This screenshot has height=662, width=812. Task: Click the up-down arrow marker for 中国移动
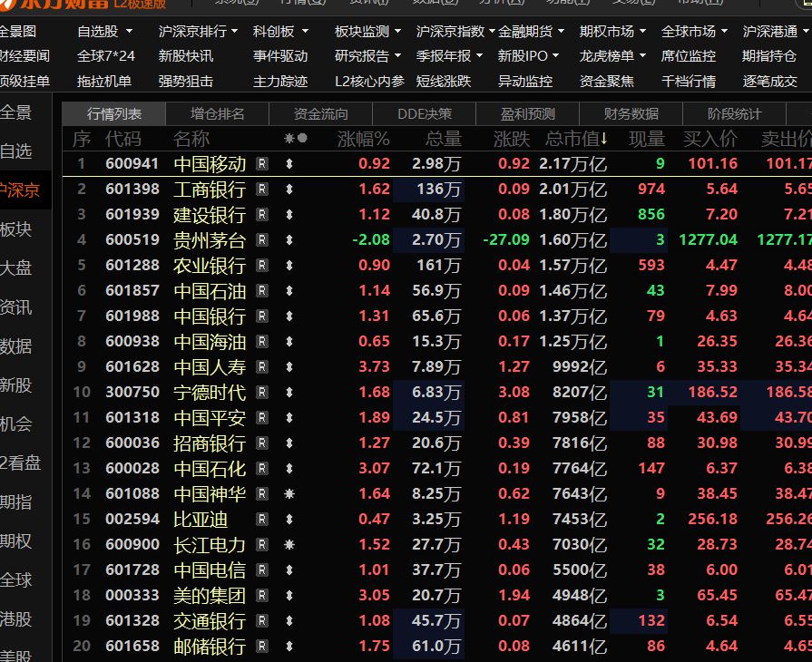289,164
